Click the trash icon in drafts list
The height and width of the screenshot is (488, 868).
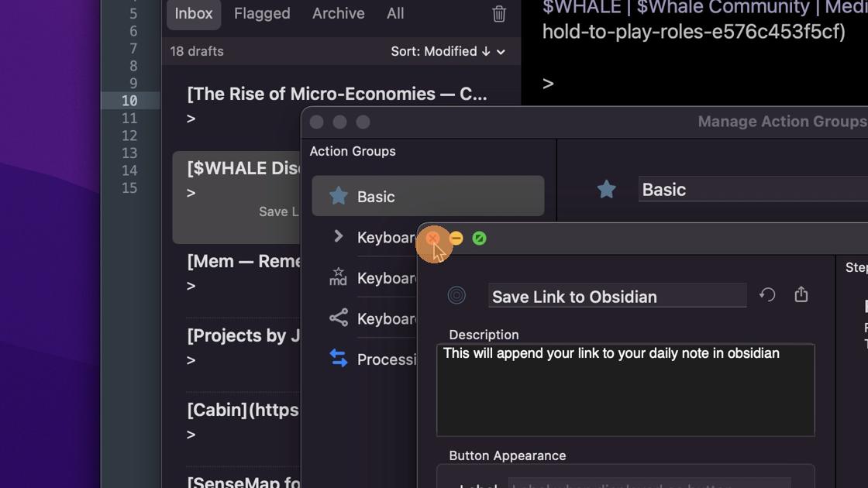(499, 13)
